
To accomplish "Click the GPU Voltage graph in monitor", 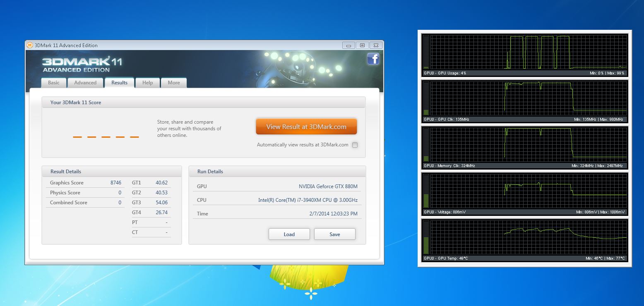I will point(529,191).
